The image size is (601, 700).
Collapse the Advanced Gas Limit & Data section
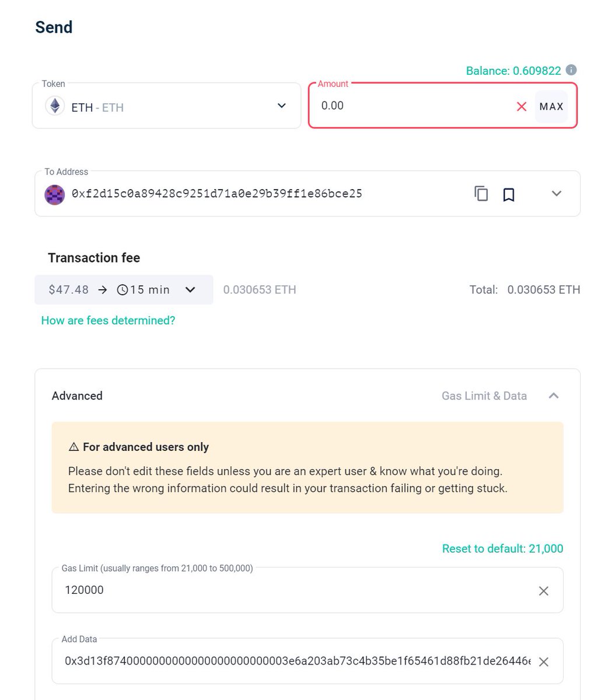554,395
